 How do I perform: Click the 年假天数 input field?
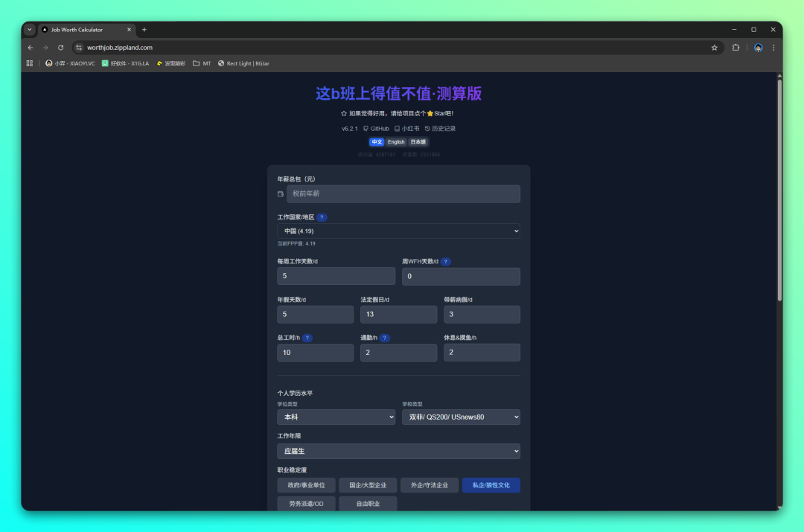point(315,314)
